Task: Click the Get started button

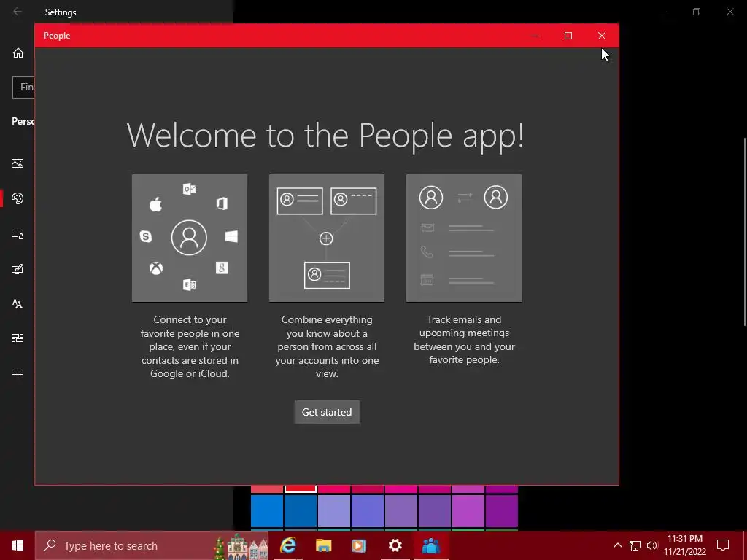Action: (327, 412)
